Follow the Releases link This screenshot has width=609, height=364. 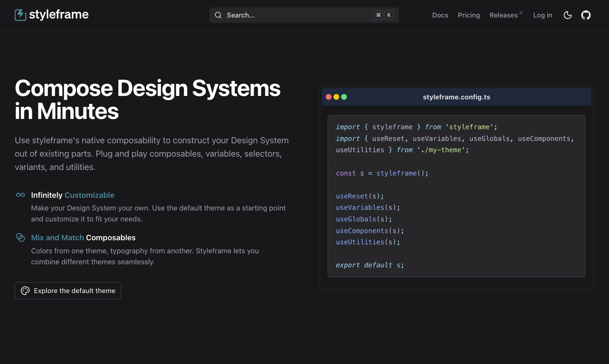504,15
